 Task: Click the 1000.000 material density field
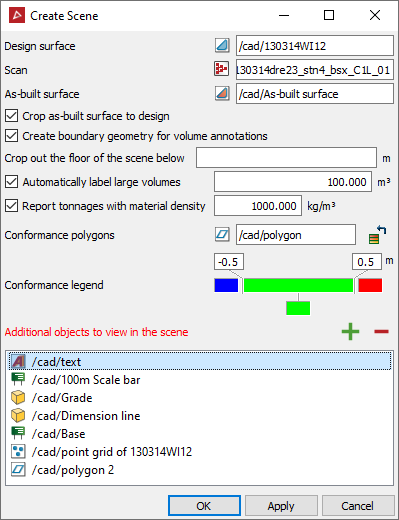[258, 206]
